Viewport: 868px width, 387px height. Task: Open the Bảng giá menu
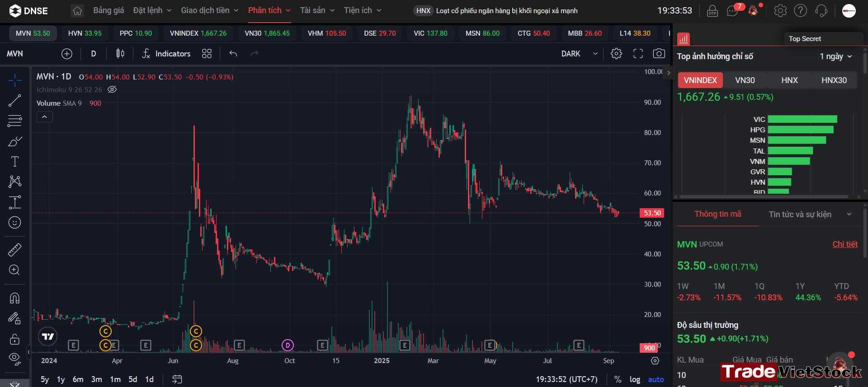click(108, 10)
